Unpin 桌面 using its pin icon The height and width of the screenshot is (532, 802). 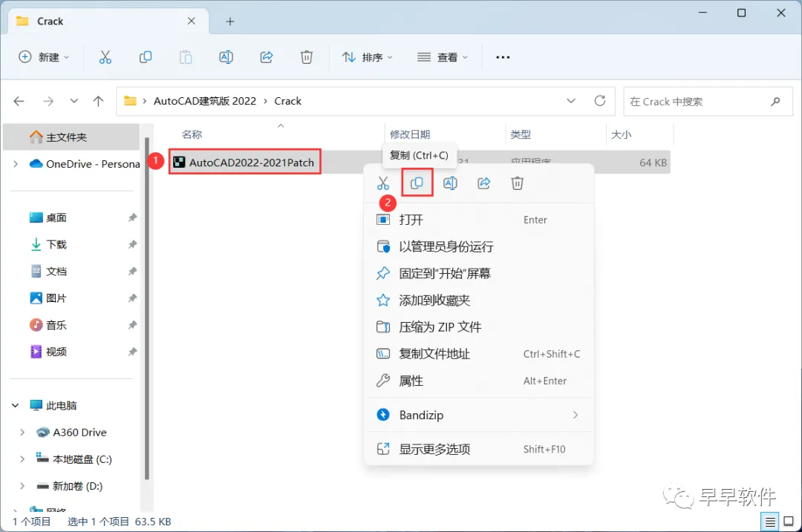point(132,217)
